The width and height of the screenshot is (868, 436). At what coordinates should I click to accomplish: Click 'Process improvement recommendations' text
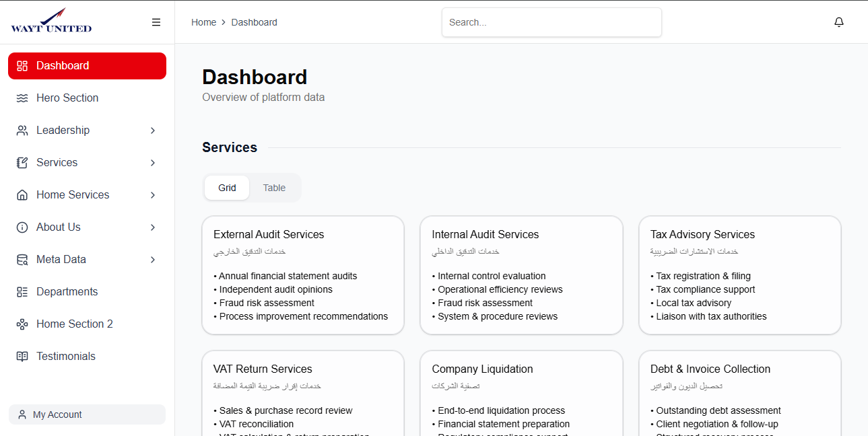pos(303,316)
